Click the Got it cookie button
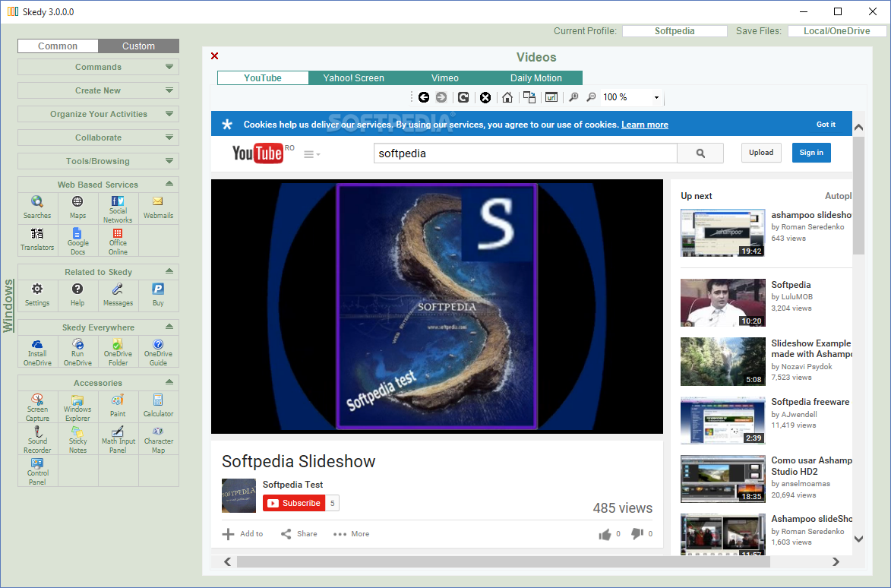Viewport: 891px width, 588px height. click(826, 125)
